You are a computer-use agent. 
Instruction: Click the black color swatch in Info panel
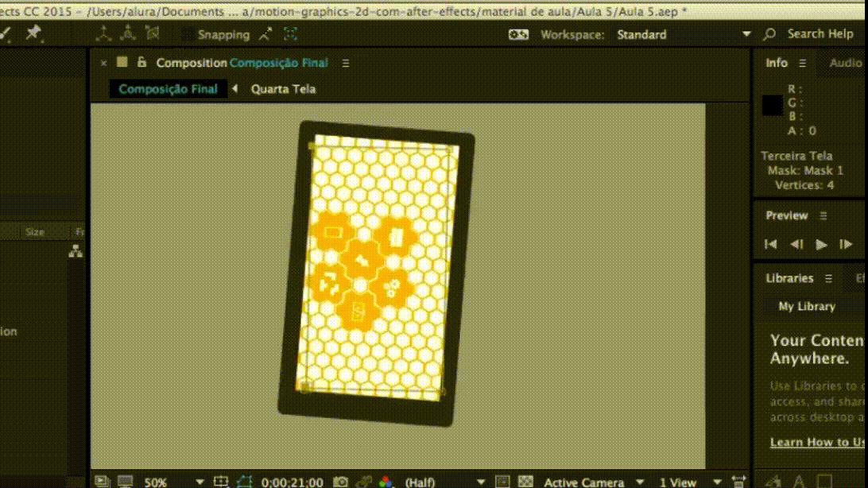coord(772,105)
